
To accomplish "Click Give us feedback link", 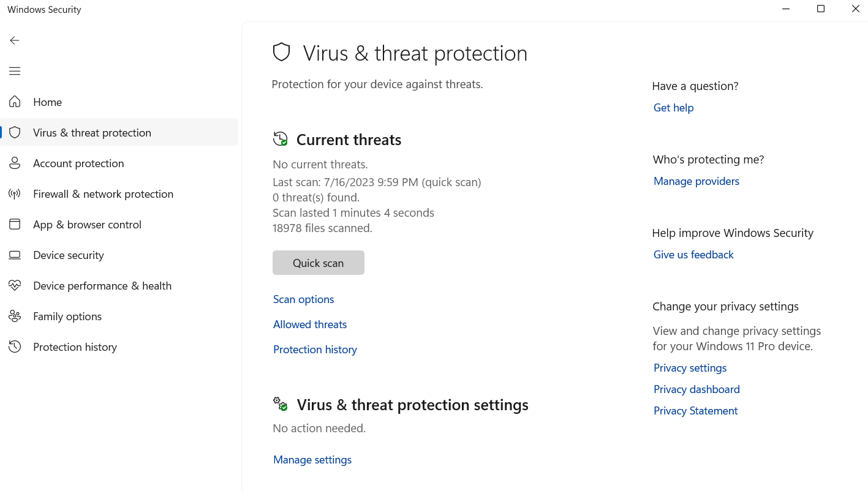I will (x=693, y=255).
